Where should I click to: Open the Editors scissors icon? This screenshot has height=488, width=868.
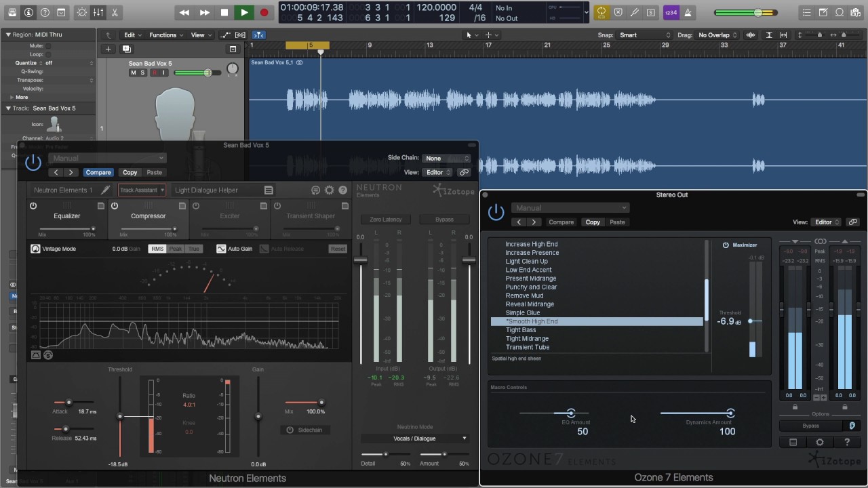[115, 12]
